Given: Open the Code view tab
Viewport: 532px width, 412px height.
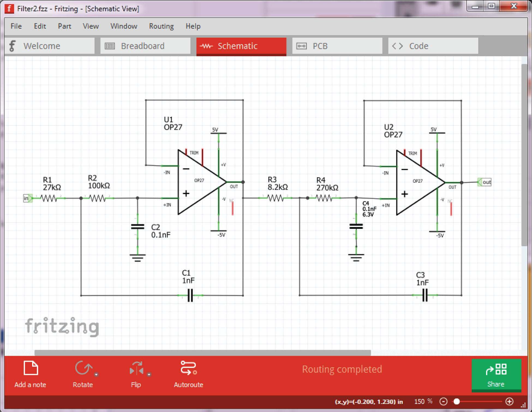Looking at the screenshot, I should pyautogui.click(x=433, y=46).
